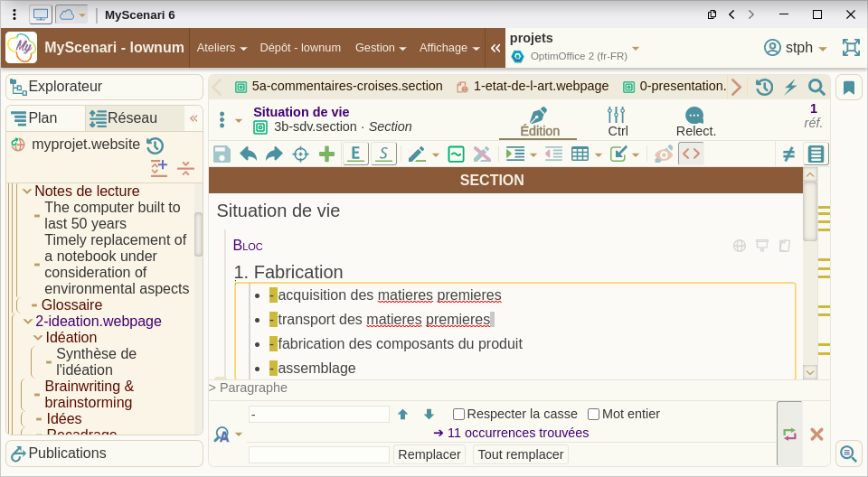Enable Respecter la casse checkbox
Image resolution: width=868 pixels, height=477 pixels.
pos(458,414)
